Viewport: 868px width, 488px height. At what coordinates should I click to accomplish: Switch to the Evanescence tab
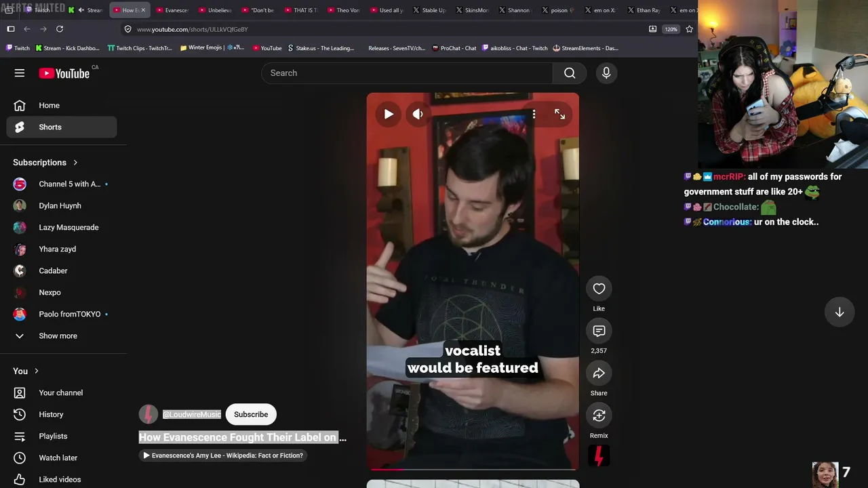(172, 10)
